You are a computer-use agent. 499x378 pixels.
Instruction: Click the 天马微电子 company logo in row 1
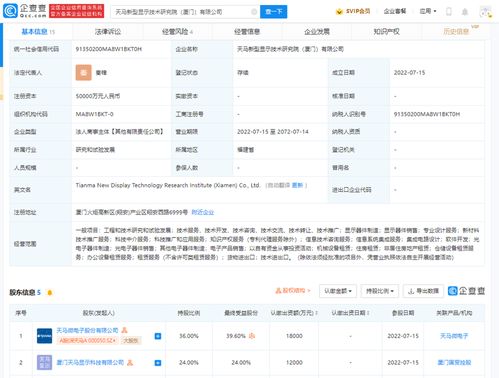tap(44, 336)
